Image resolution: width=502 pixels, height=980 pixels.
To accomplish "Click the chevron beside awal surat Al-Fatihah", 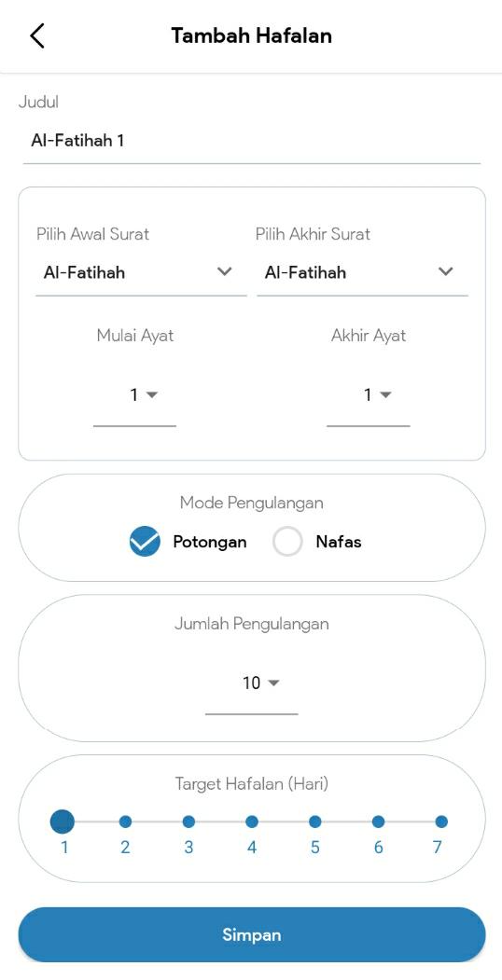I will click(x=225, y=272).
